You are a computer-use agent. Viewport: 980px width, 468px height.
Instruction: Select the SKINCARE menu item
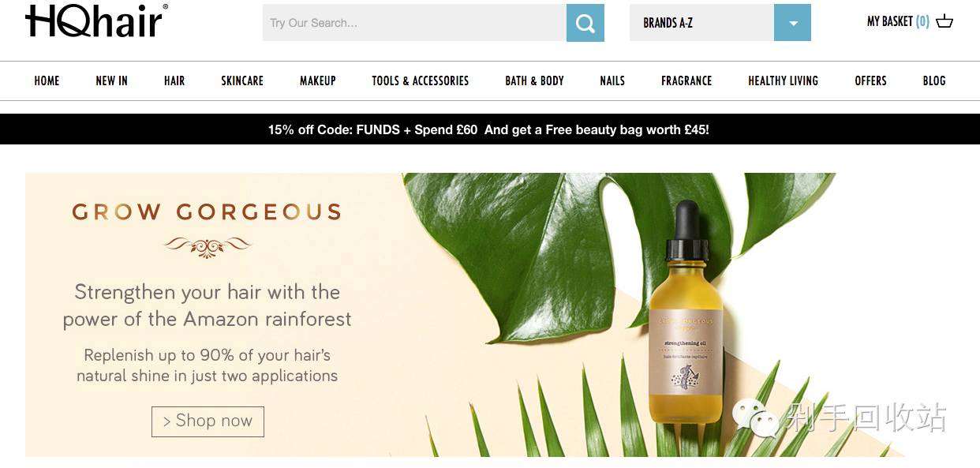click(x=242, y=80)
